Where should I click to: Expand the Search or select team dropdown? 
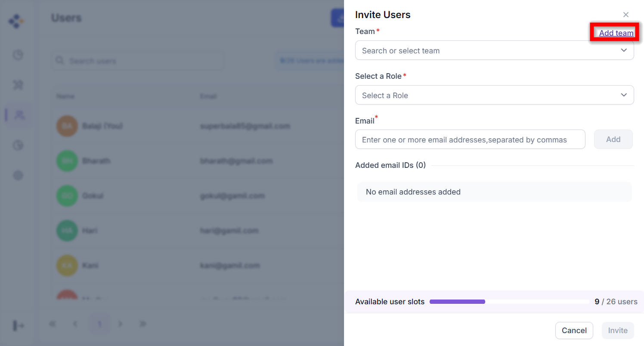coord(486,50)
